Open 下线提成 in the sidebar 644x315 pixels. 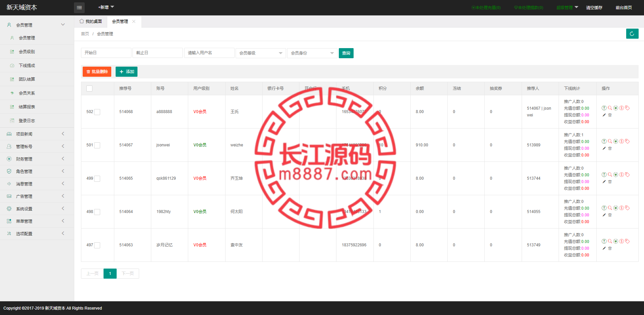tap(37, 65)
